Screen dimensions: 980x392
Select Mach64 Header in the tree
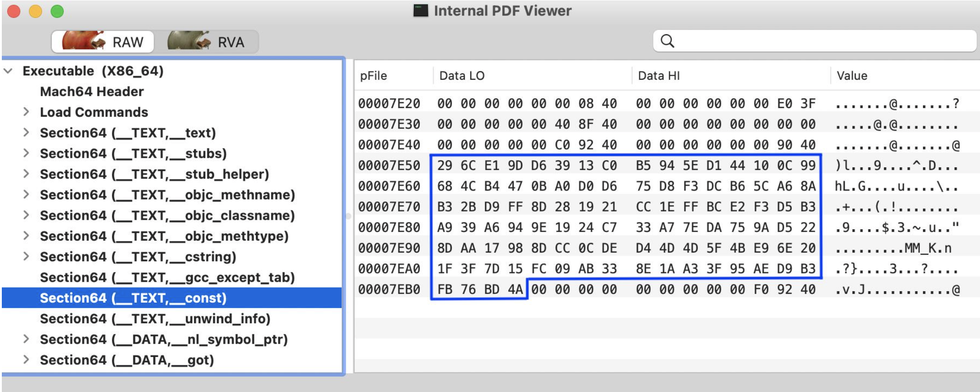(92, 92)
